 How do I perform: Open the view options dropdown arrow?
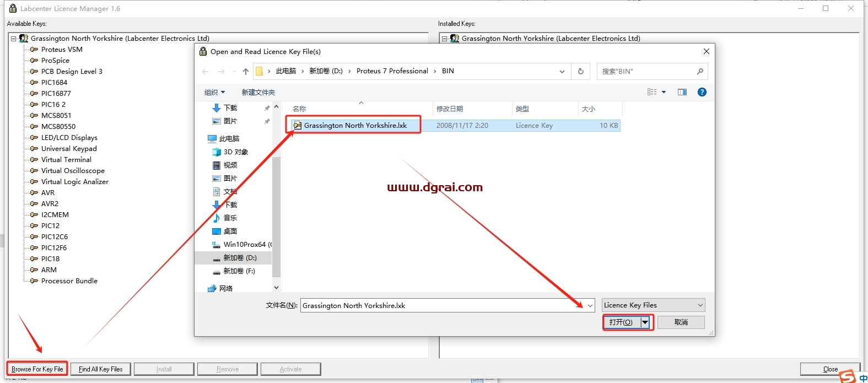[664, 92]
